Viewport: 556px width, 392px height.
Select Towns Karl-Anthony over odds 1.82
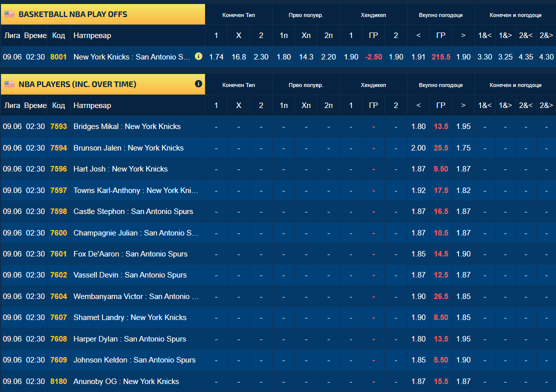click(x=463, y=190)
